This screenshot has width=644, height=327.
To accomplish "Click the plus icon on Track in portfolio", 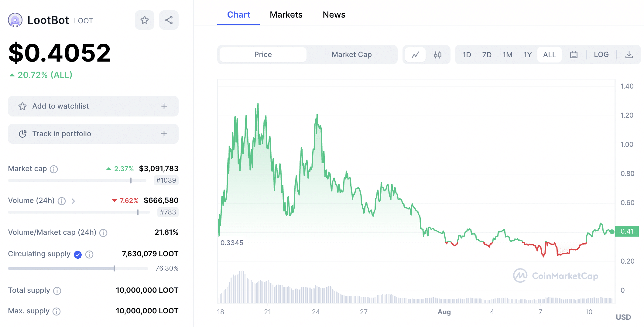I will (164, 134).
